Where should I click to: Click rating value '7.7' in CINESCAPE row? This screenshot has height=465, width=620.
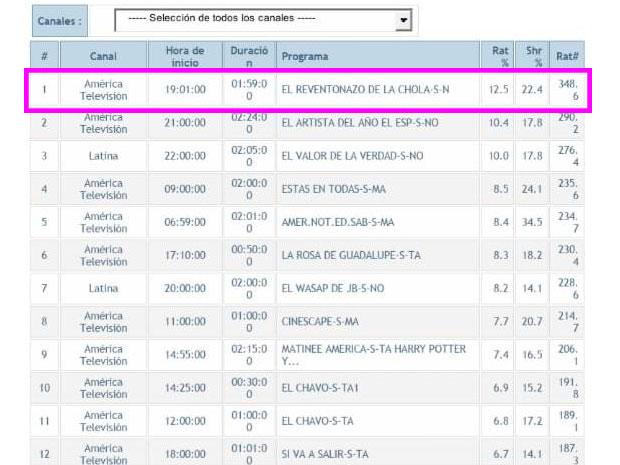click(x=501, y=321)
